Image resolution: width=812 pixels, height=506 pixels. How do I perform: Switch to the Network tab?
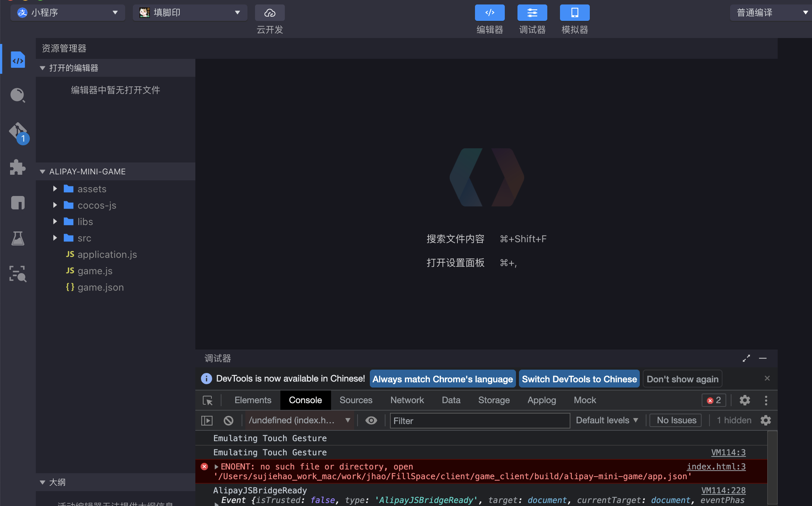(x=407, y=400)
